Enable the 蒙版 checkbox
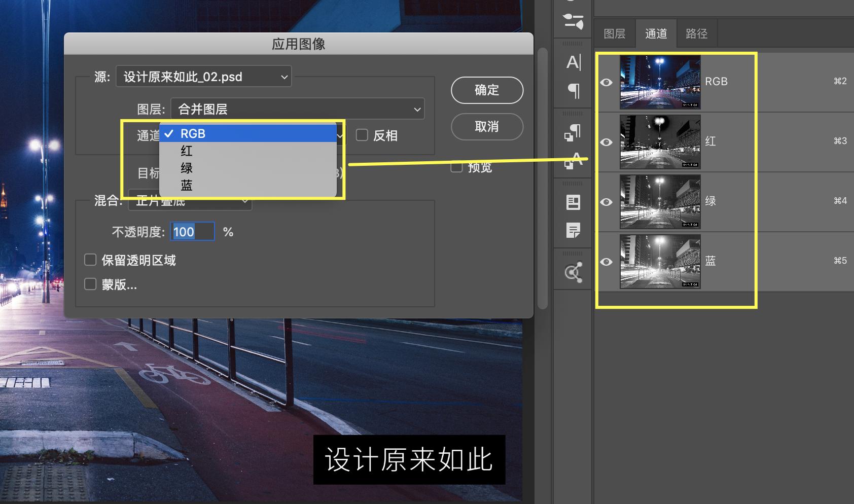Viewport: 854px width, 504px height. pos(90,284)
